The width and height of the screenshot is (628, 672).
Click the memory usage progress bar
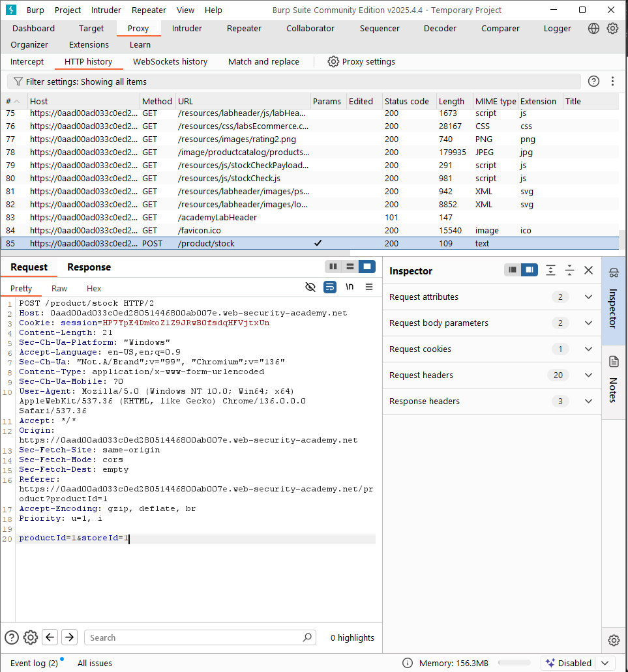[x=515, y=663]
